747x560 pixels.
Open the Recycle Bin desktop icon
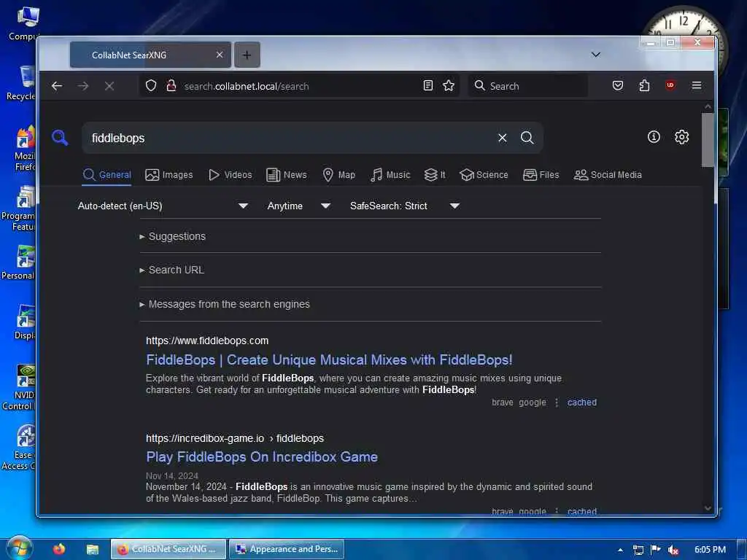[22, 83]
